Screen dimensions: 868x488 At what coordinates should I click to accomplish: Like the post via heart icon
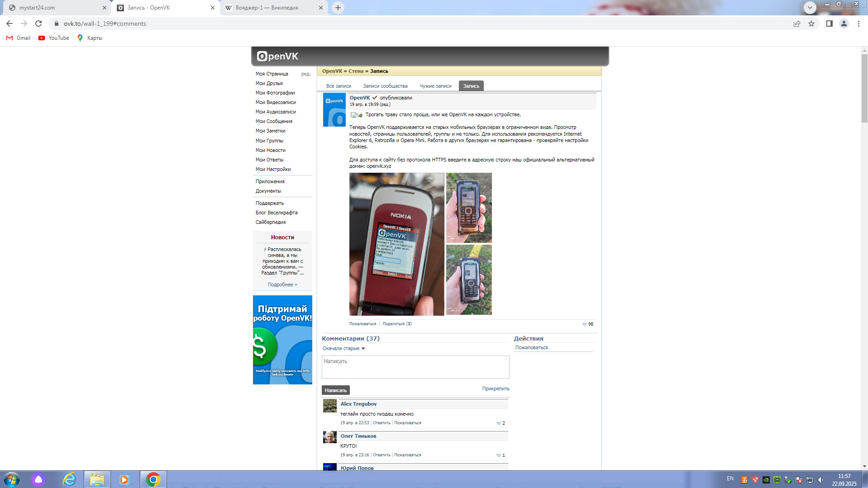584,324
